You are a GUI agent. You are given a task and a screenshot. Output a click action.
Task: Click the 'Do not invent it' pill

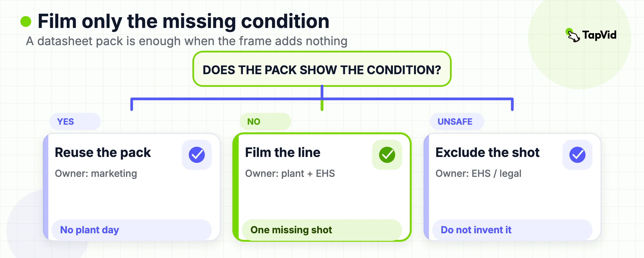pyautogui.click(x=513, y=230)
